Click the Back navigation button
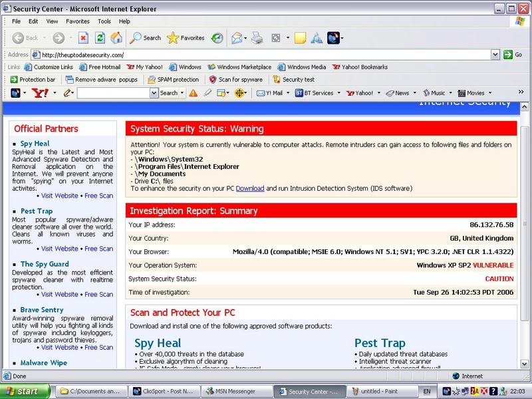 click(x=25, y=38)
